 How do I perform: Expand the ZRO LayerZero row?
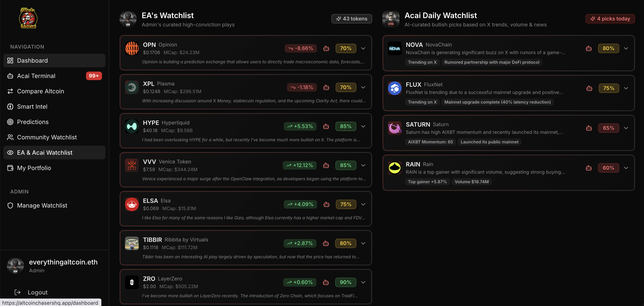pyautogui.click(x=363, y=282)
